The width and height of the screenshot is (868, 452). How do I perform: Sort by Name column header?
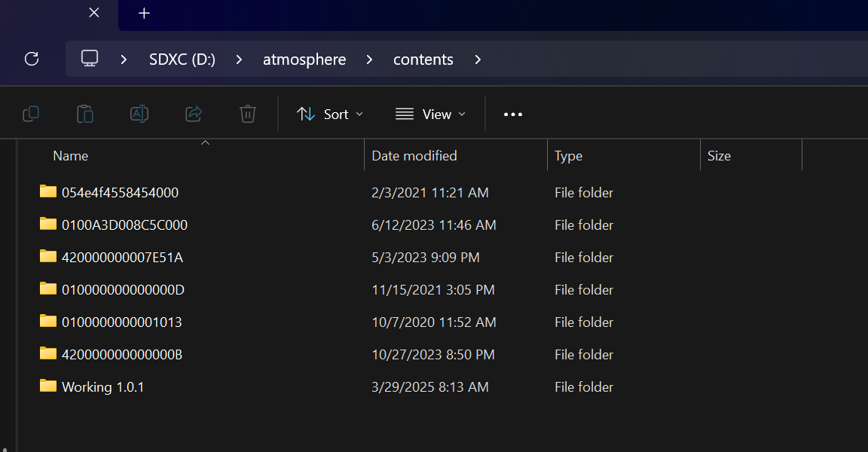pyautogui.click(x=70, y=156)
